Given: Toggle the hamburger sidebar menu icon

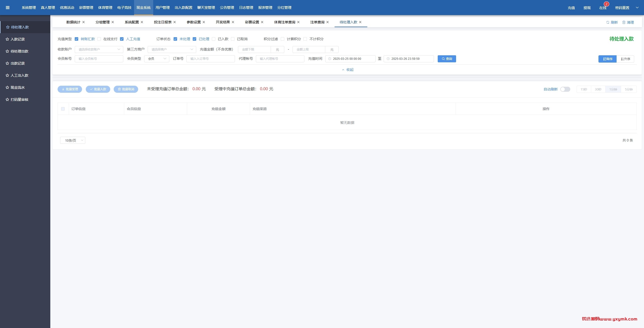Looking at the screenshot, I should [8, 8].
